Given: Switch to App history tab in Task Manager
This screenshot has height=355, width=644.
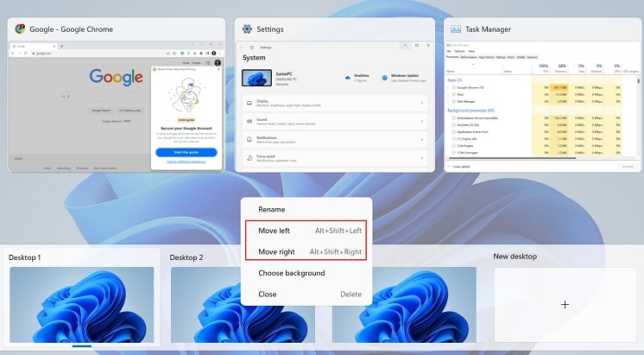Looking at the screenshot, I should click(486, 57).
